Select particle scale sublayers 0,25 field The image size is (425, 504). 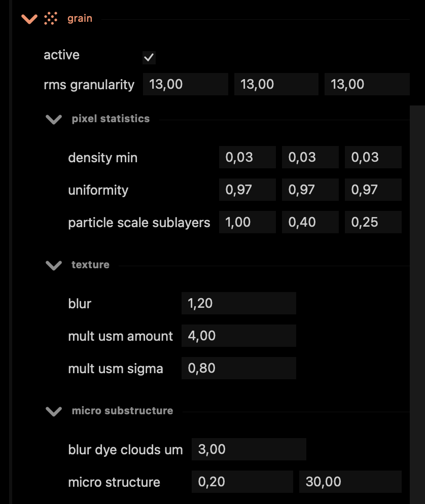(x=373, y=222)
